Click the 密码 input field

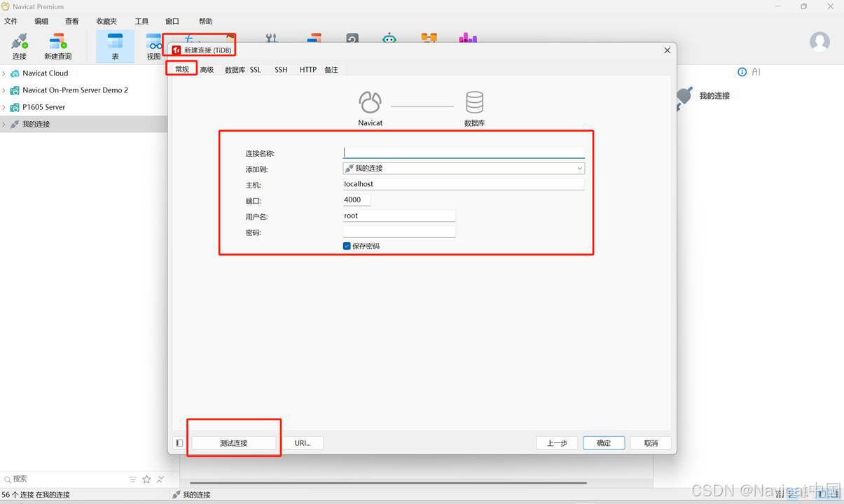coord(399,232)
